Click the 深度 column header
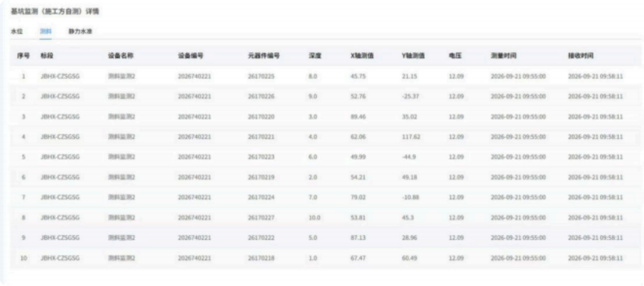Image resolution: width=644 pixels, height=286 pixels. point(315,56)
